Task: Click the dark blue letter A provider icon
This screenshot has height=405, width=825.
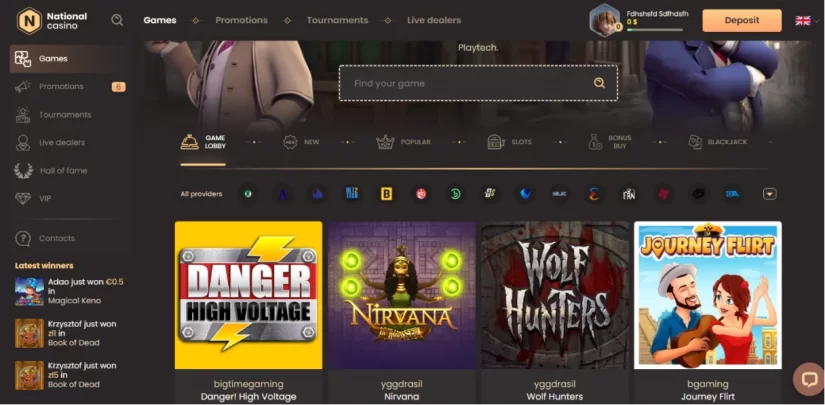Action: click(283, 195)
